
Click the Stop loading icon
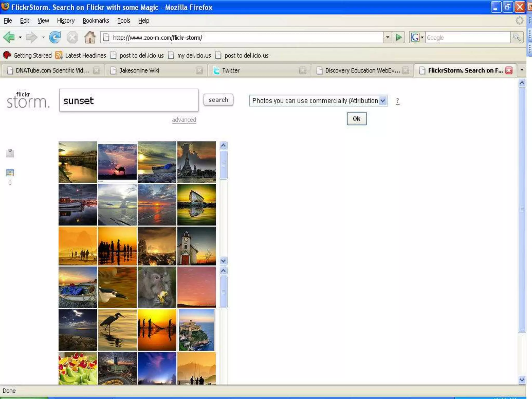click(x=72, y=37)
